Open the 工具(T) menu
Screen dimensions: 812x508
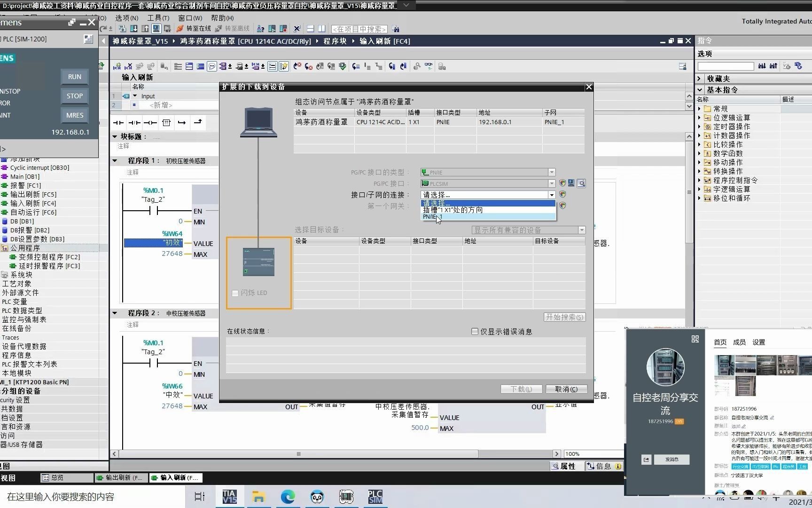click(158, 18)
